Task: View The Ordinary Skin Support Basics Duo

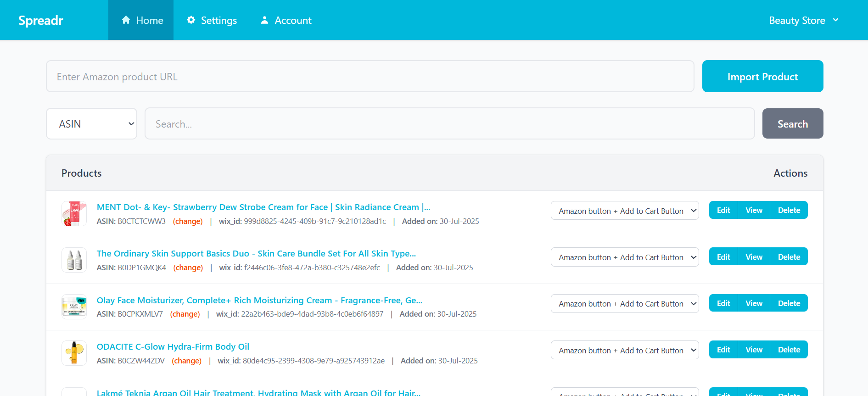Action: [x=754, y=257]
